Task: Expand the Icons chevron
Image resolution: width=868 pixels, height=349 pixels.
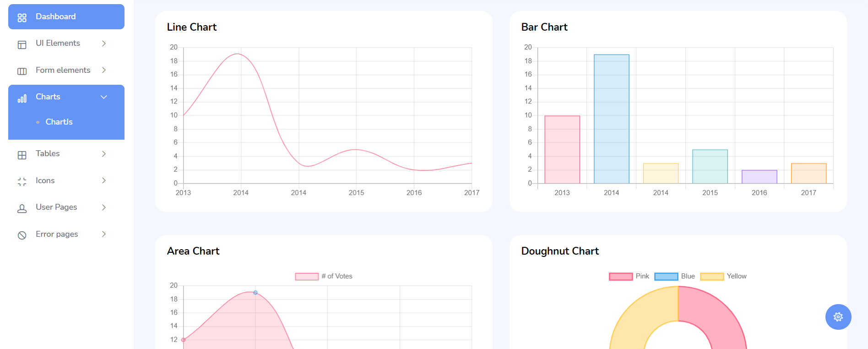Action: 104,180
